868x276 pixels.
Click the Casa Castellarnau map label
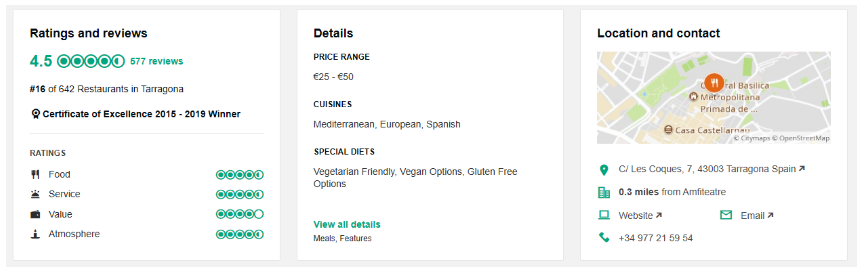(x=712, y=130)
